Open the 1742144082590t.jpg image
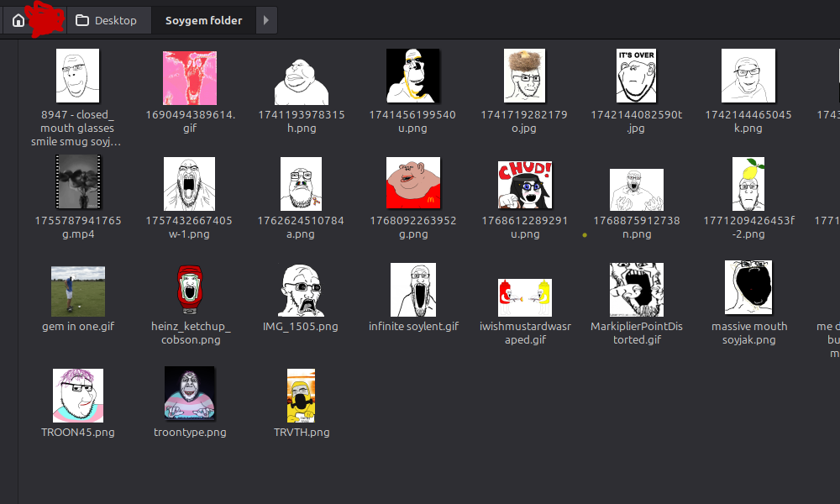Screen dimensions: 840x504 pos(637,76)
